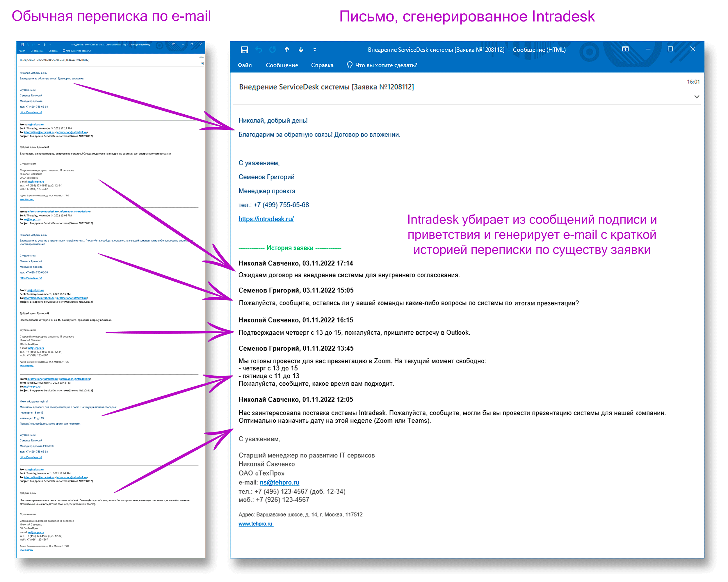Screen dimensions: 728x582
Task: Open Справка tab in the right message window
Action: [322, 65]
